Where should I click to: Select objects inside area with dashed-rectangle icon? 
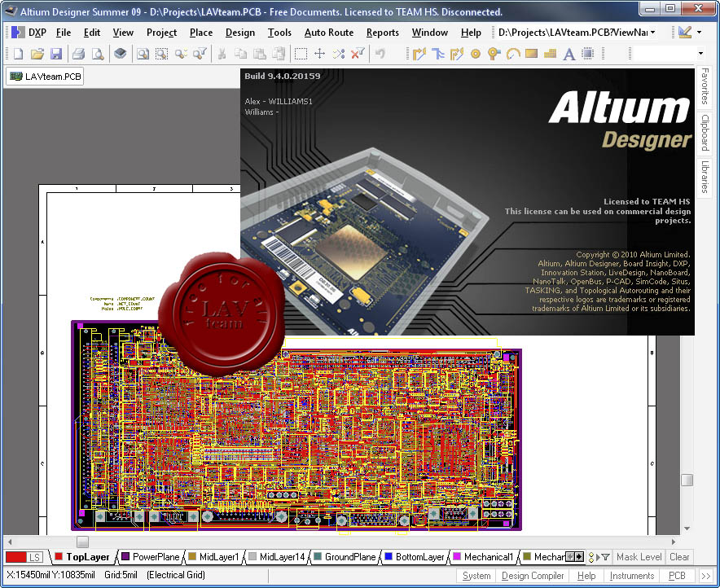tap(301, 55)
